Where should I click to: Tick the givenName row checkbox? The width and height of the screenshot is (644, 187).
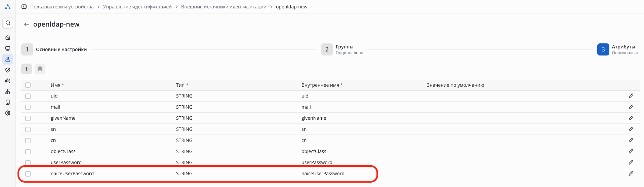[28, 118]
